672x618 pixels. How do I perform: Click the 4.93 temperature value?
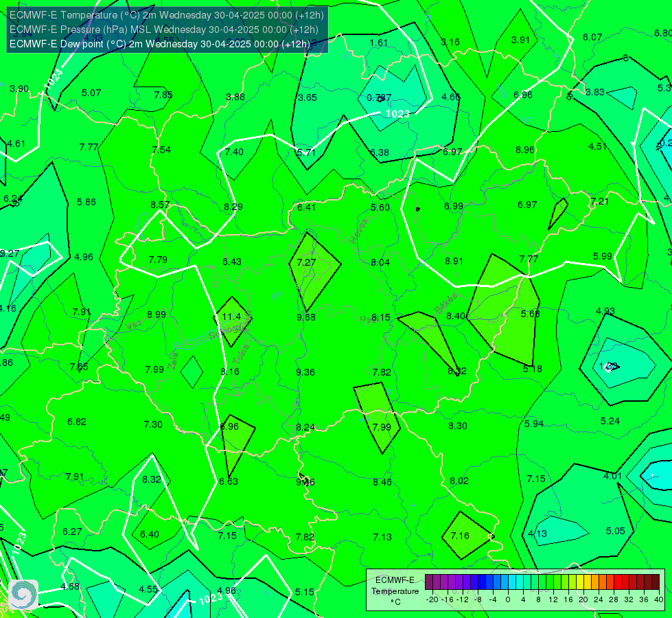coord(605,311)
